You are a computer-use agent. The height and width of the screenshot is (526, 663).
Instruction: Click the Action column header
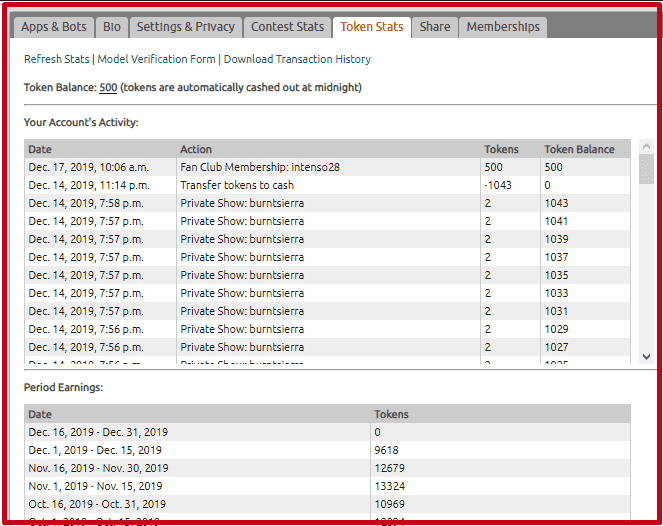click(x=196, y=149)
